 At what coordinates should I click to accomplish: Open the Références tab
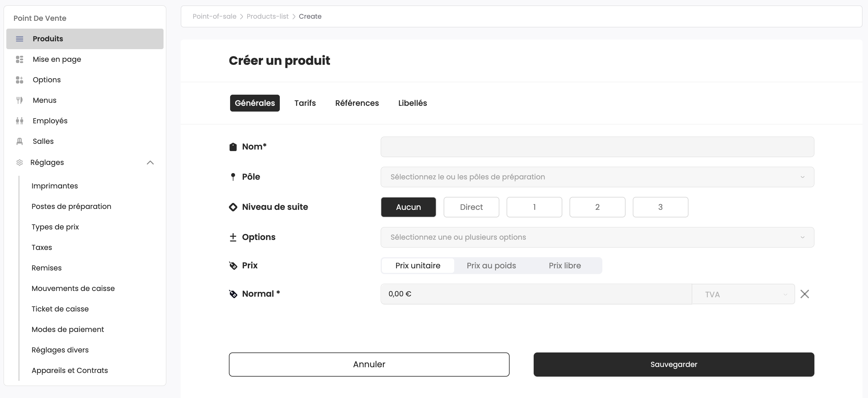point(357,103)
